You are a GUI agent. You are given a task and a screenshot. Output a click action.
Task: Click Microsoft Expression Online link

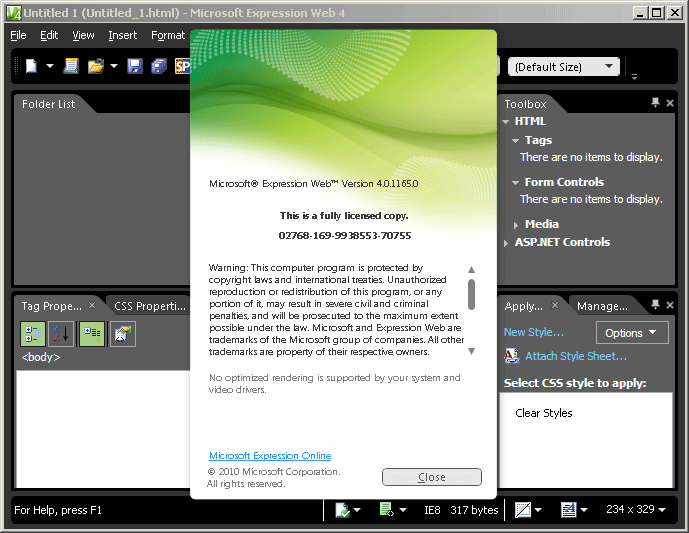270,456
